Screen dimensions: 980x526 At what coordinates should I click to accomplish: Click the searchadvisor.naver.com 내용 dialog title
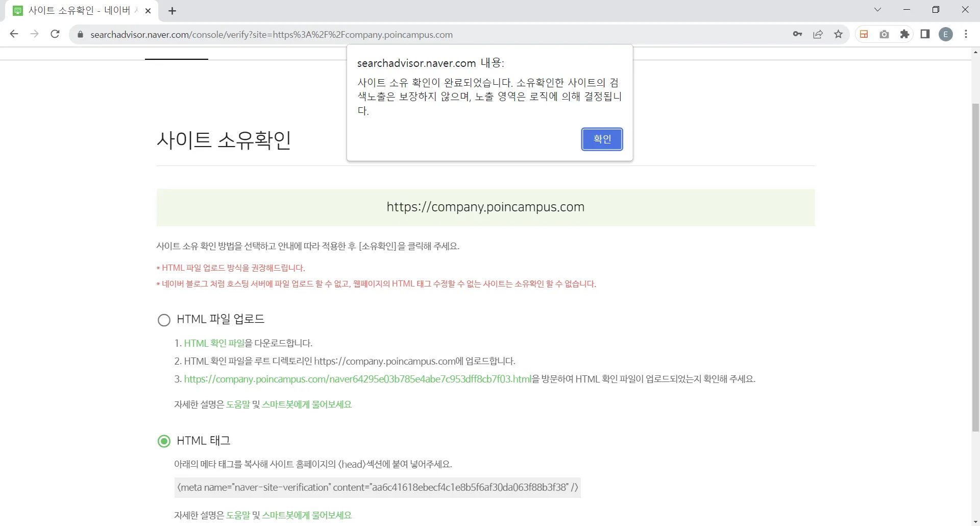tap(430, 63)
